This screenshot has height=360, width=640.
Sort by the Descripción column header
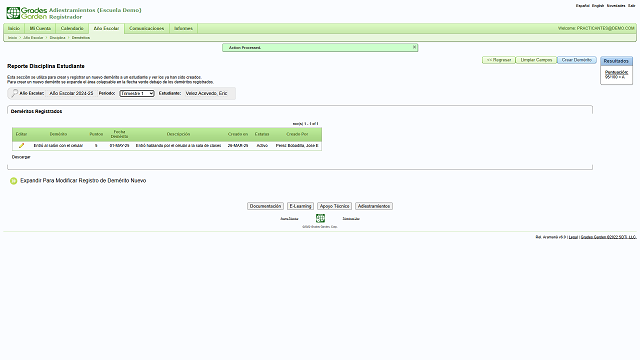[178, 134]
